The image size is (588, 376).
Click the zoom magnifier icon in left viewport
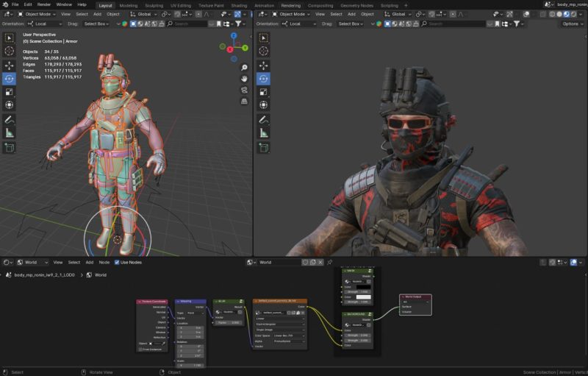pyautogui.click(x=244, y=67)
